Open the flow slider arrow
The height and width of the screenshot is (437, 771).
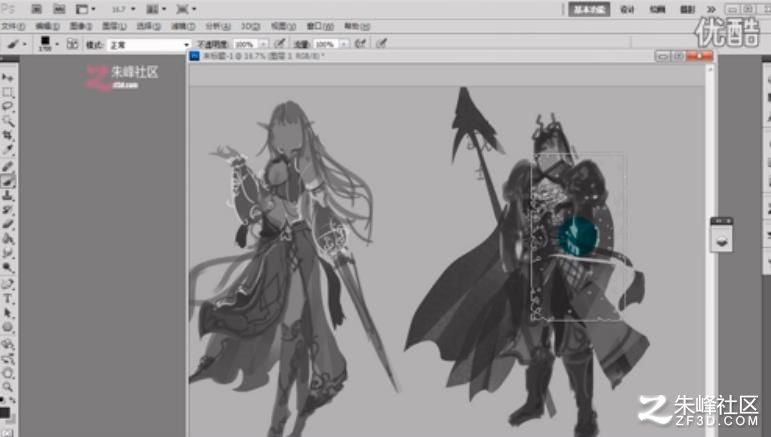pos(344,44)
